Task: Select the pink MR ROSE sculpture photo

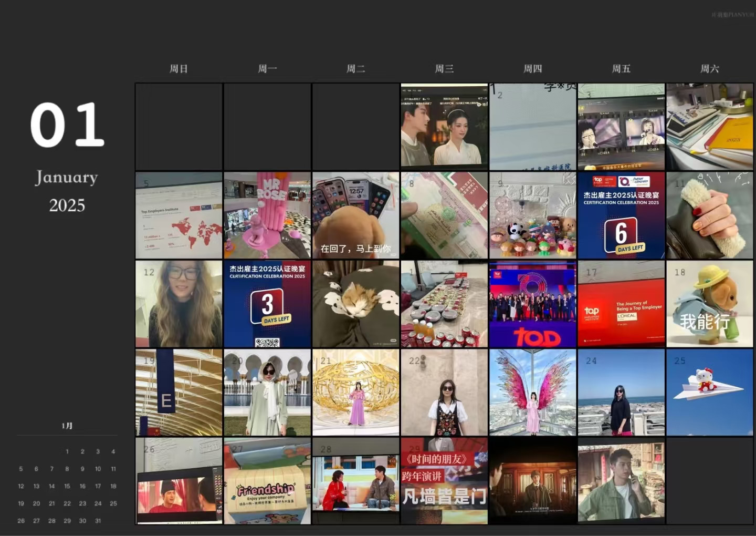Action: tap(267, 215)
